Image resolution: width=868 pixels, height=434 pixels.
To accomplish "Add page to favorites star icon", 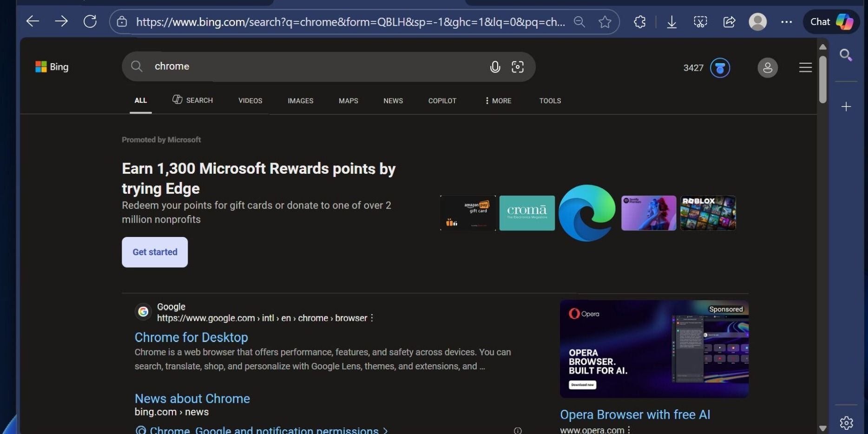I will click(x=605, y=22).
